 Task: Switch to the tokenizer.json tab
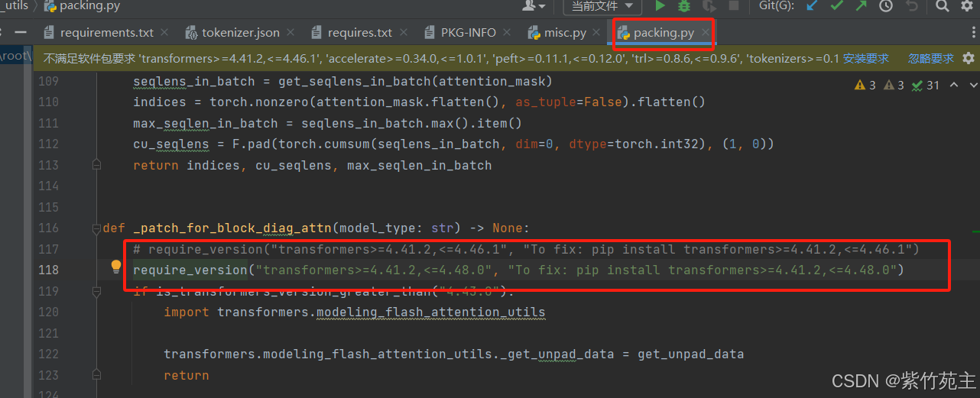(x=241, y=33)
